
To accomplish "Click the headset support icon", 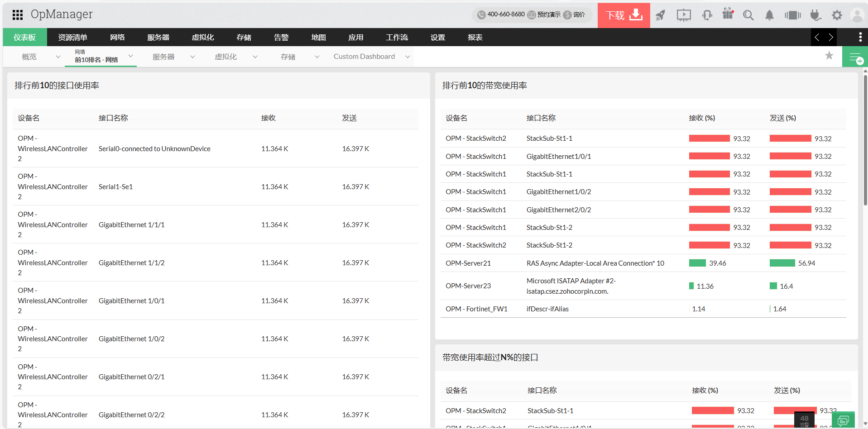I will coord(707,15).
